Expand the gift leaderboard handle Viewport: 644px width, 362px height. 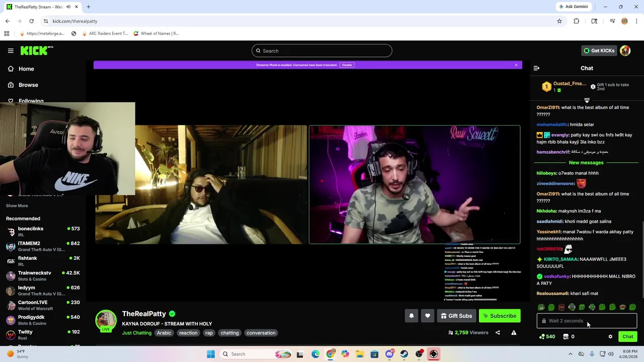tap(587, 101)
